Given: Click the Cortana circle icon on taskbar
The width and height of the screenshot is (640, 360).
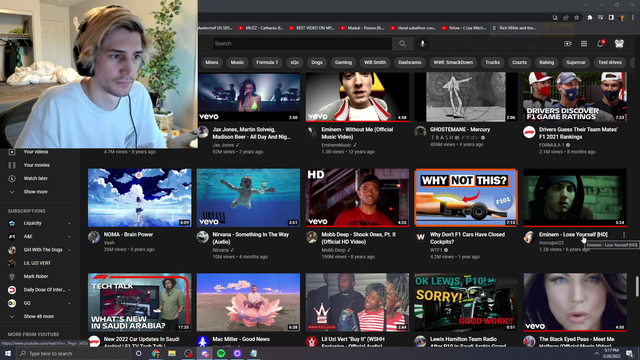Looking at the screenshot, I should (x=138, y=353).
